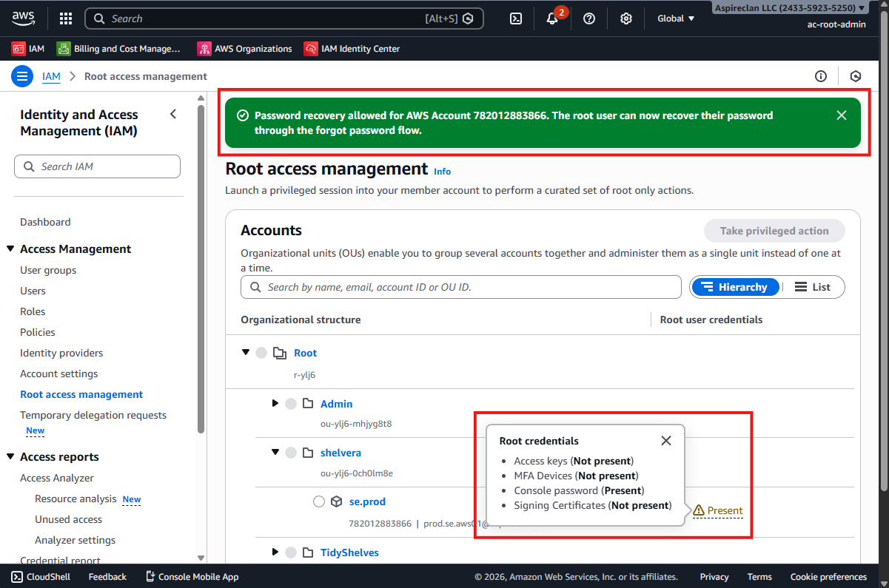Open the se.prod account link
The width and height of the screenshot is (889, 588).
(367, 501)
